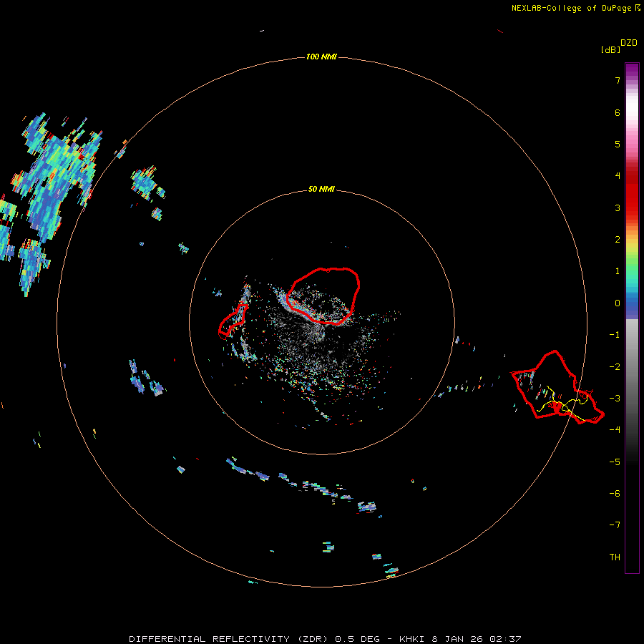Image resolution: width=644 pixels, height=644 pixels.
Task: Click the 1 value on the color scale
Action: point(618,271)
